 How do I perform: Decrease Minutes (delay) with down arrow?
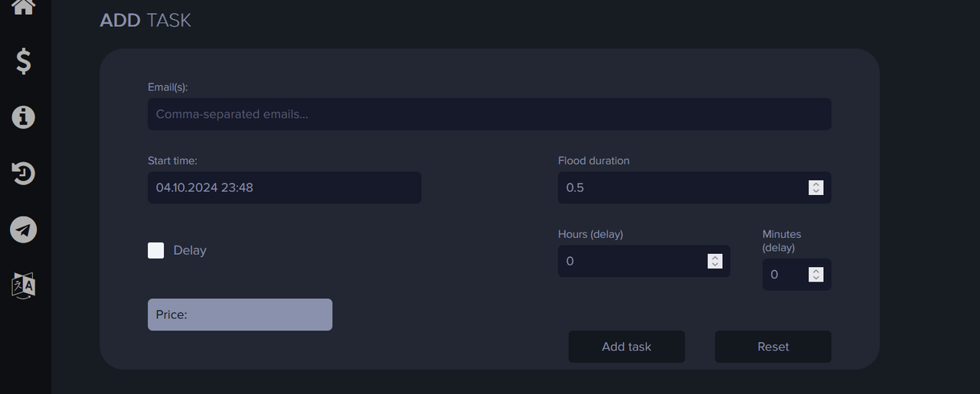point(816,278)
